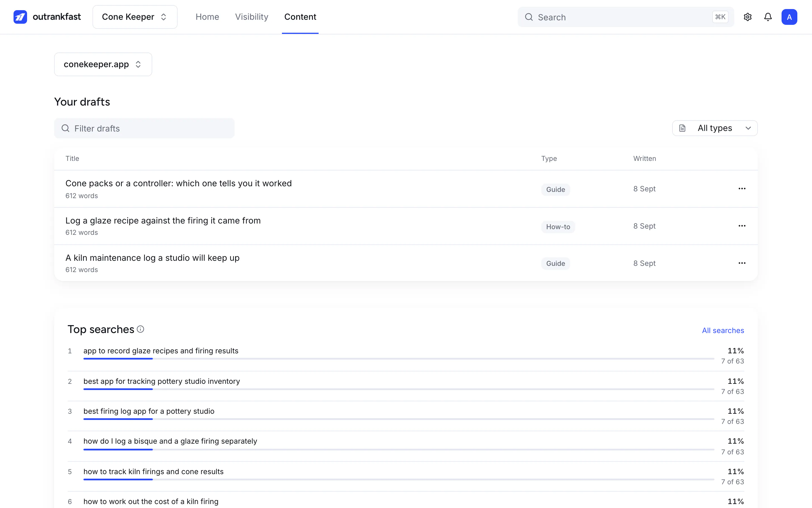Select the Content tab
The image size is (812, 508).
(x=300, y=17)
